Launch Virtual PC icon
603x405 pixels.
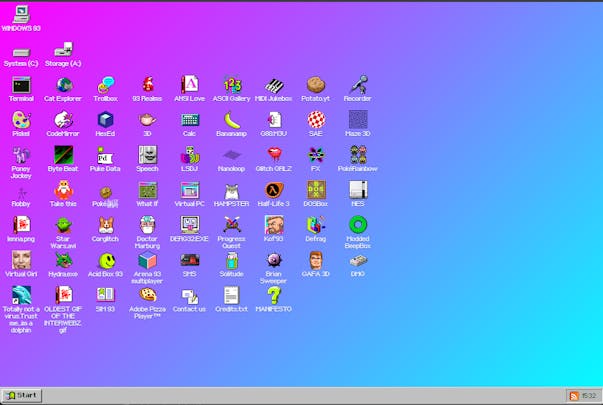[189, 190]
